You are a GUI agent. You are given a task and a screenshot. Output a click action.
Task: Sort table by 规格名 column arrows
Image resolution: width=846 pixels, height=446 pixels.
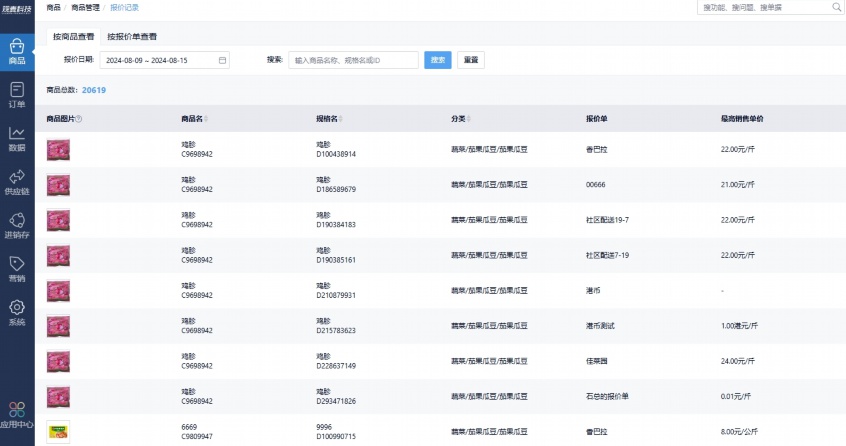click(x=340, y=119)
